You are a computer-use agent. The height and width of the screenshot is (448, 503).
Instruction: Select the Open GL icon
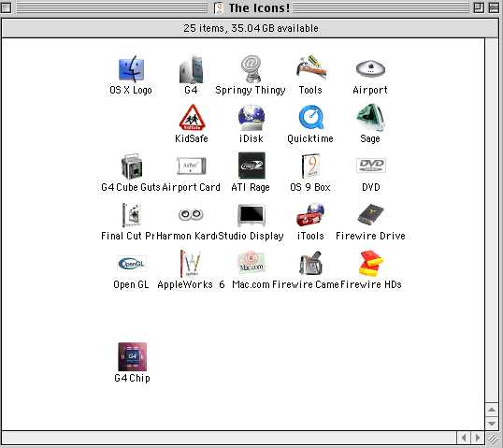point(132,264)
